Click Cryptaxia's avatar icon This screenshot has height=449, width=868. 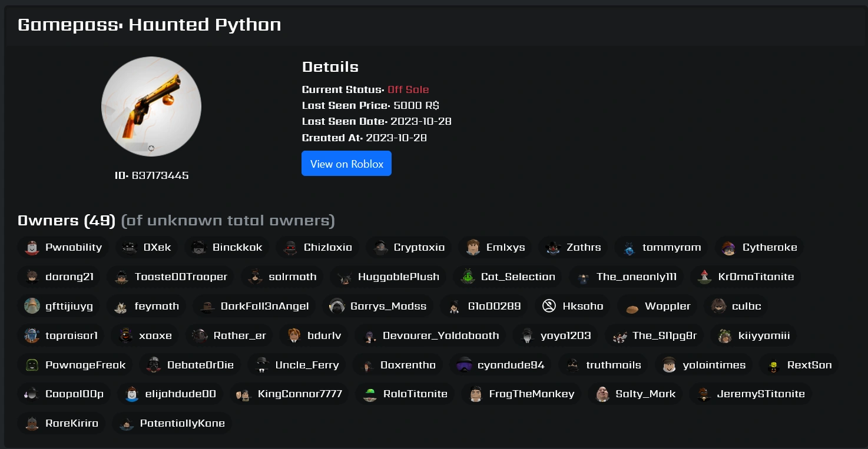point(380,248)
